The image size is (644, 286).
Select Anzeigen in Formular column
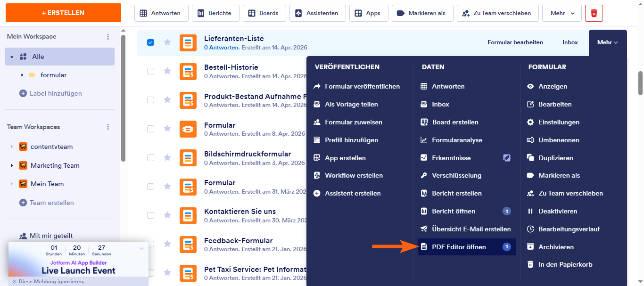[547, 86]
